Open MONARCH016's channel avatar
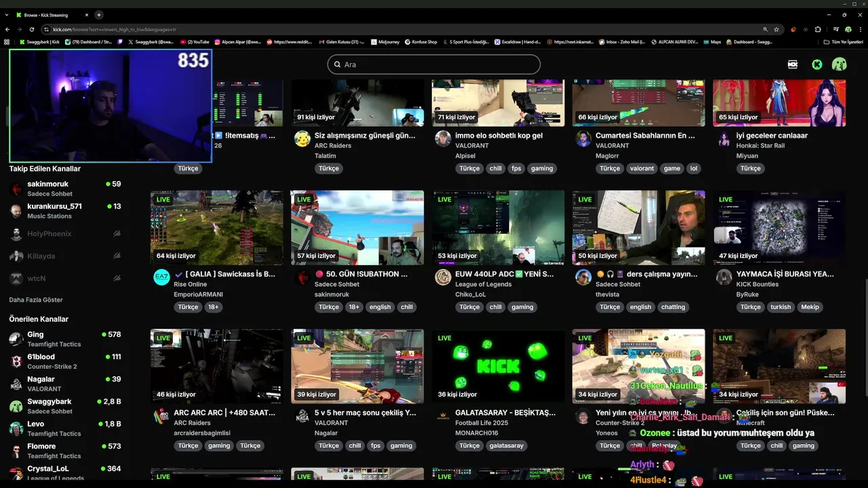The width and height of the screenshot is (868, 488). (443, 415)
